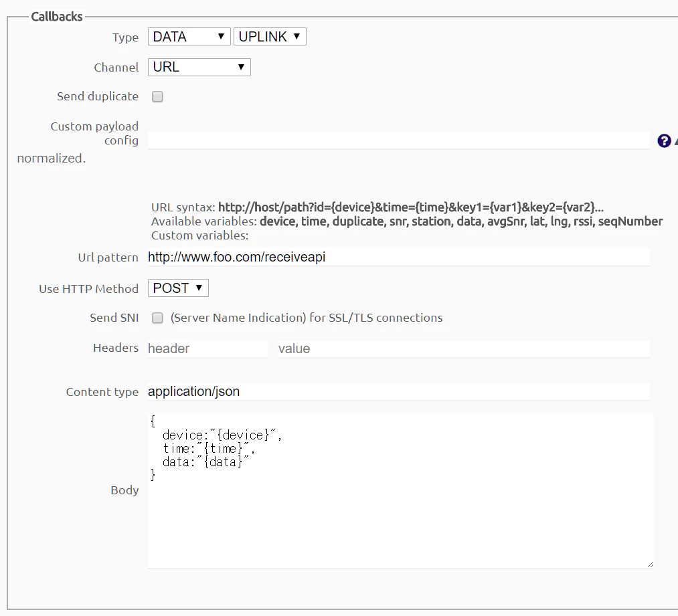
Task: Expand the Channel URL dropdown
Action: tap(199, 68)
